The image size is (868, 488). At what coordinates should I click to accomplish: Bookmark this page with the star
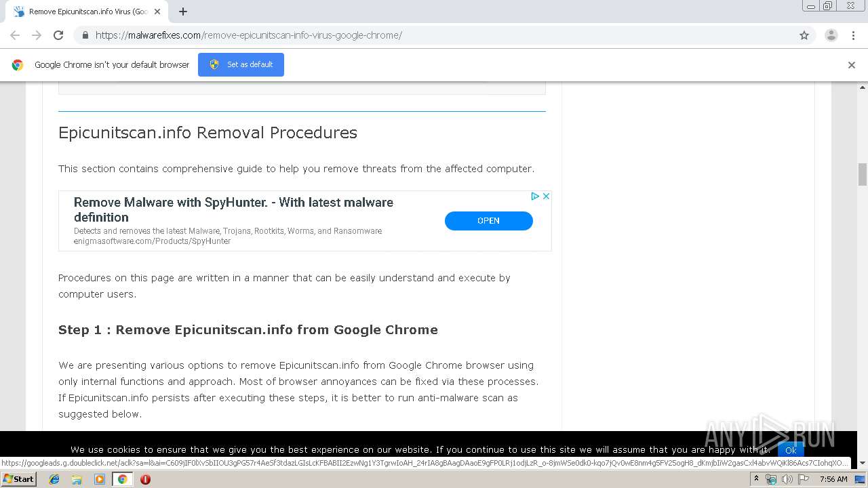[x=804, y=35]
